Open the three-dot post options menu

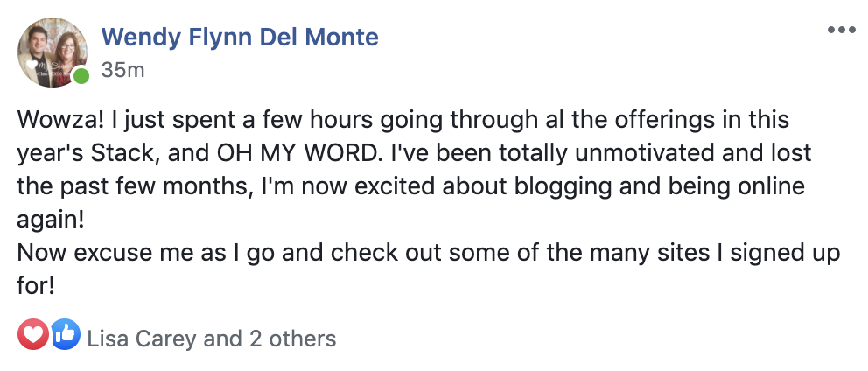point(841,30)
